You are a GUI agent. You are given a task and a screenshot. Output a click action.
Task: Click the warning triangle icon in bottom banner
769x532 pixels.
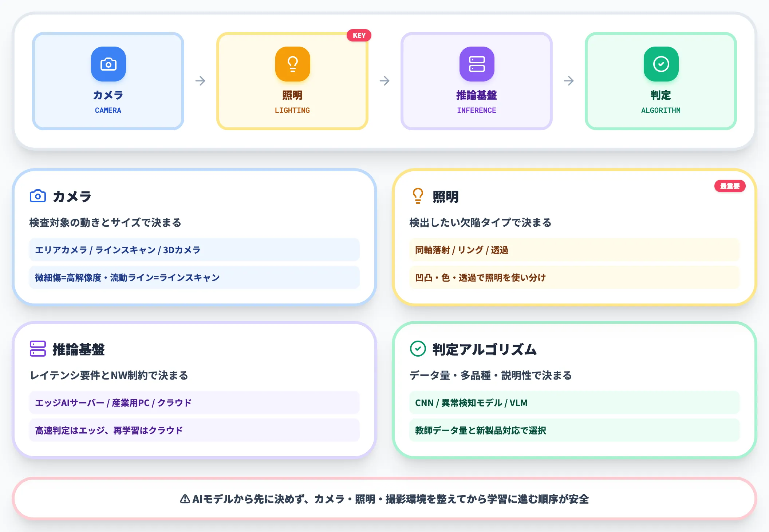[185, 499]
